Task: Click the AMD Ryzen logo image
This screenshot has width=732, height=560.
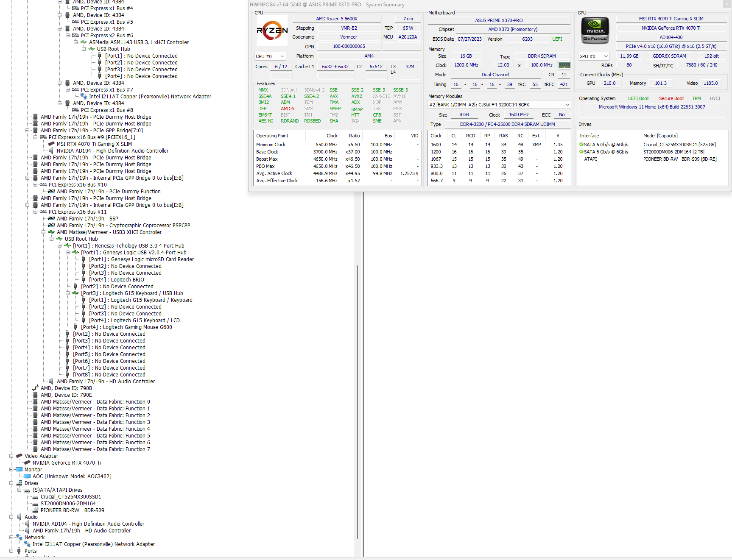Action: [272, 31]
